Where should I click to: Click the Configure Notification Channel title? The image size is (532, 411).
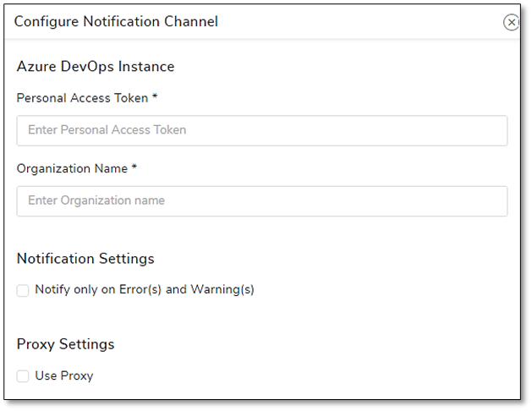tap(116, 22)
